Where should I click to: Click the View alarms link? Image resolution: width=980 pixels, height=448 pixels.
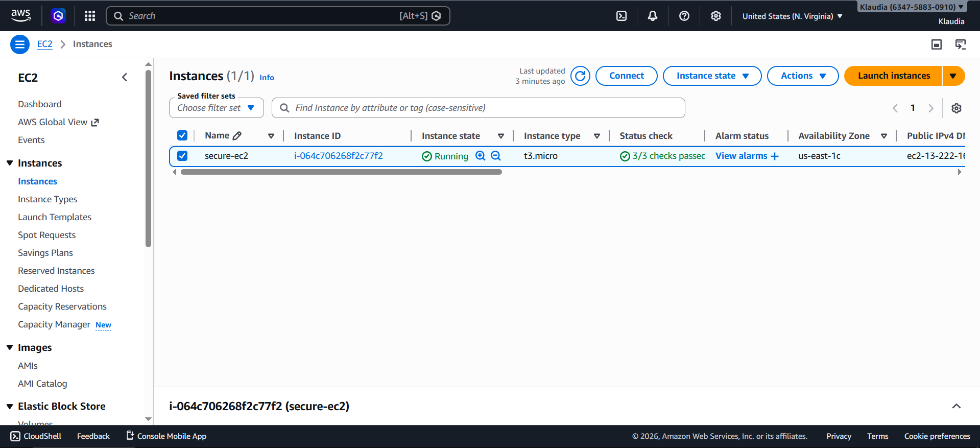click(741, 156)
